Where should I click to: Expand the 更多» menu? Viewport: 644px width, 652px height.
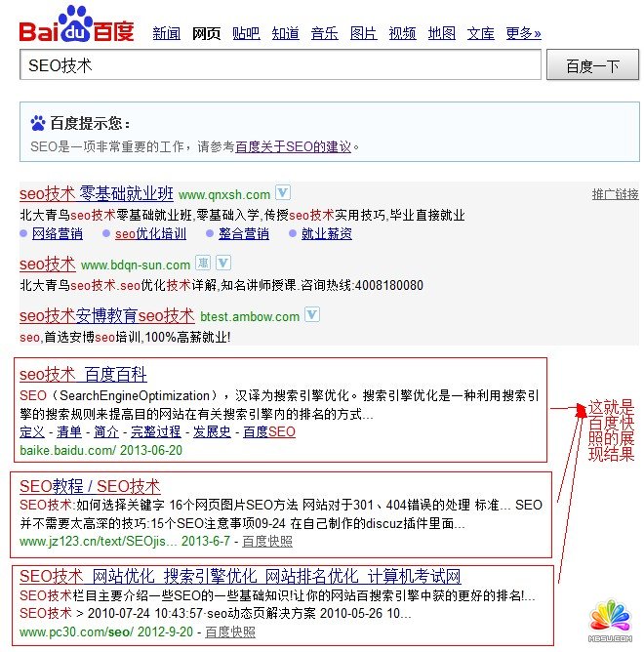[x=523, y=33]
